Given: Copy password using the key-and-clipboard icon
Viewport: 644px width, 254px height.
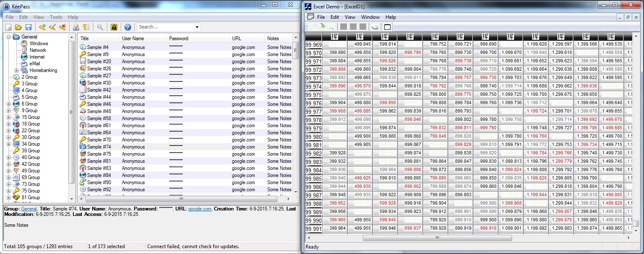Looking at the screenshot, I should (x=86, y=27).
